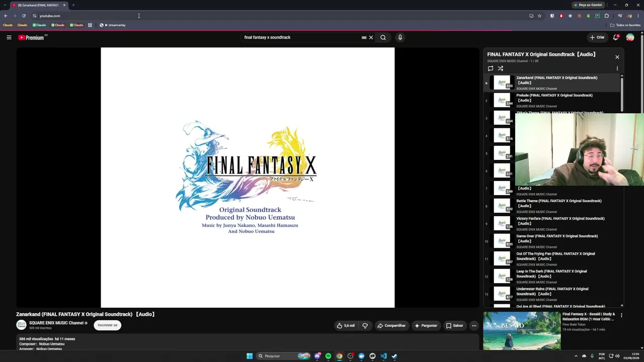644x362 pixels.
Task: Play Prelude track from playlist
Action: point(552,101)
